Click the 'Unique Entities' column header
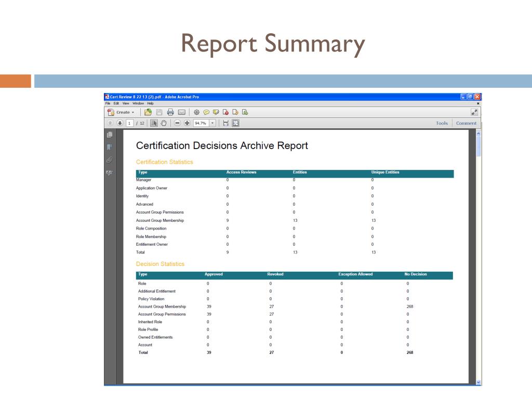This screenshot has height=399, width=532. click(385, 172)
